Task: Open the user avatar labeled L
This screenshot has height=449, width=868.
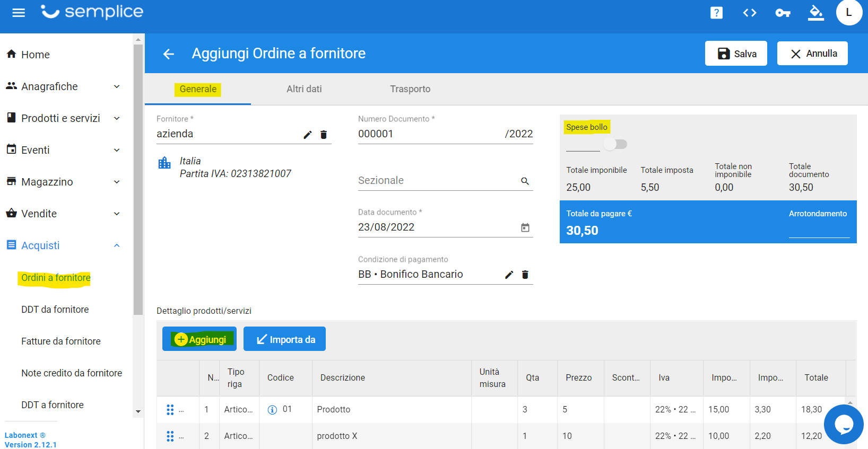Action: [849, 12]
